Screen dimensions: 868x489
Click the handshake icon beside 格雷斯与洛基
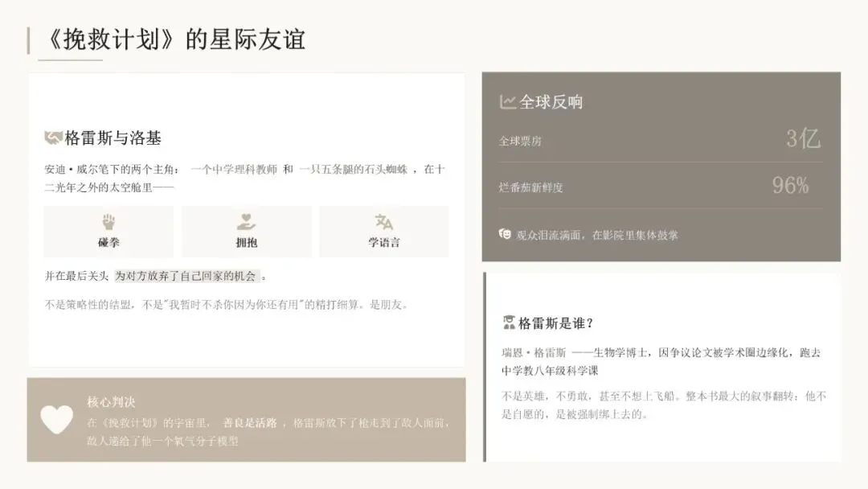point(53,138)
